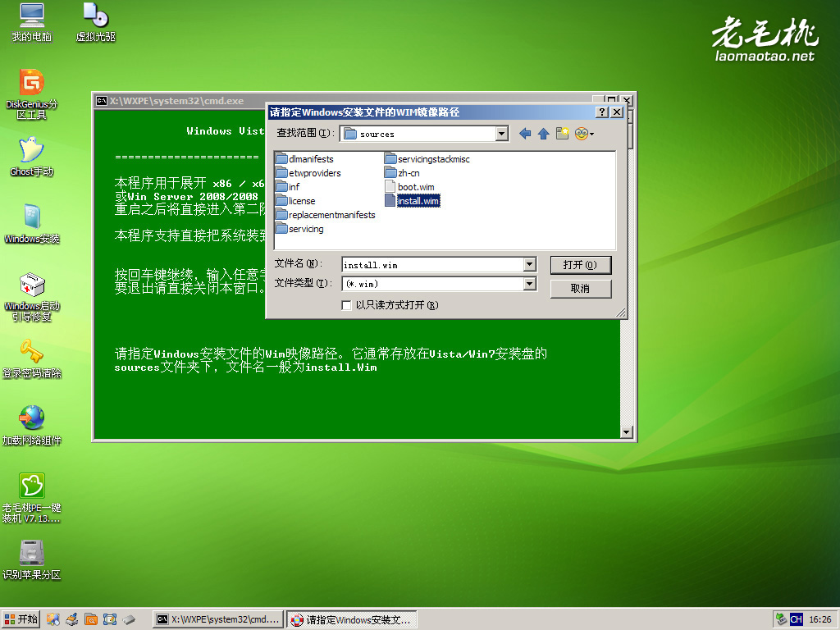This screenshot has width=840, height=630.
Task: Select the Windows安装 desktop icon
Action: click(x=32, y=224)
